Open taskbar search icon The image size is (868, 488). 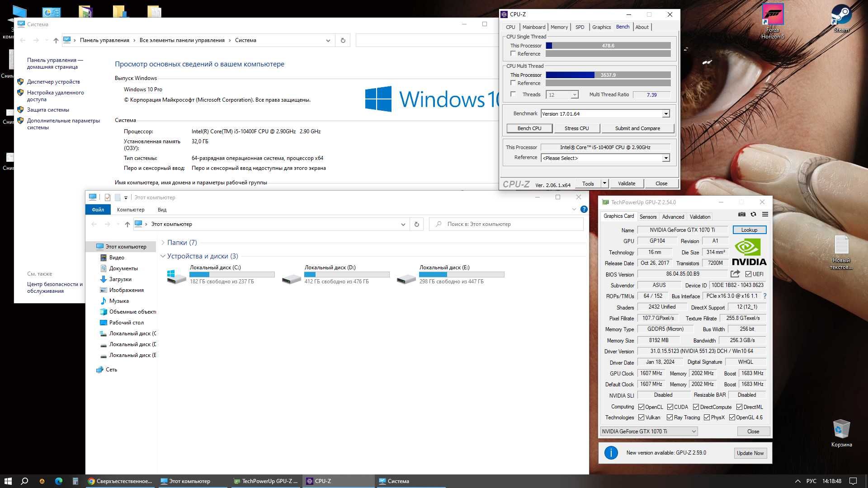tap(24, 481)
